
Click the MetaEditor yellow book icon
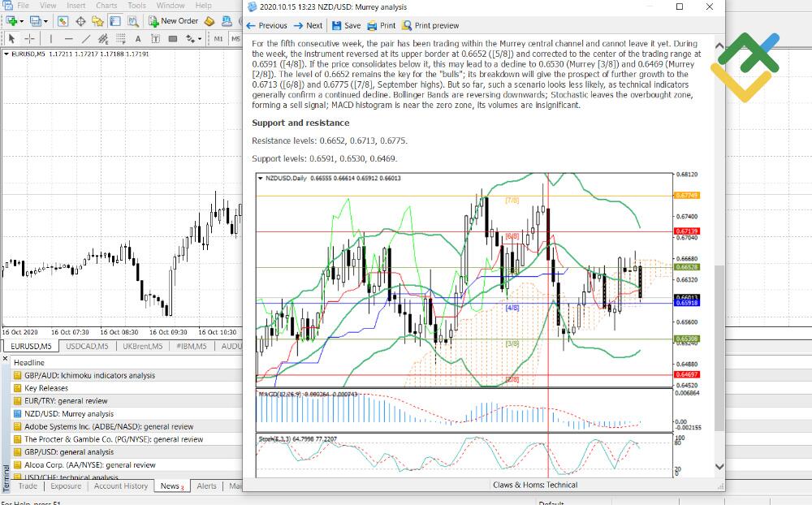click(x=209, y=21)
